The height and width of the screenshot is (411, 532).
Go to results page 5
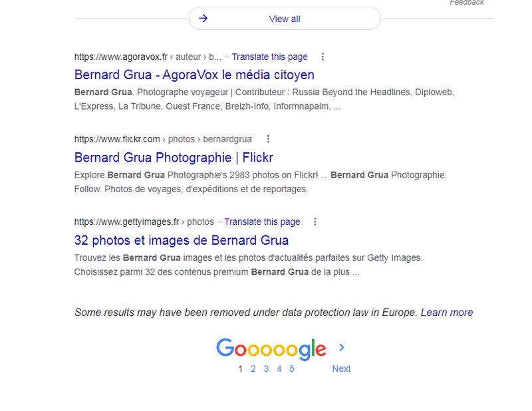tap(292, 368)
